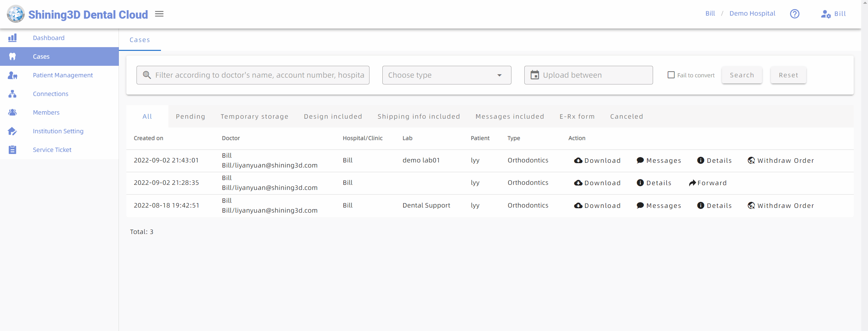Select the E-Rx form tab
The height and width of the screenshot is (331, 868).
tap(577, 116)
